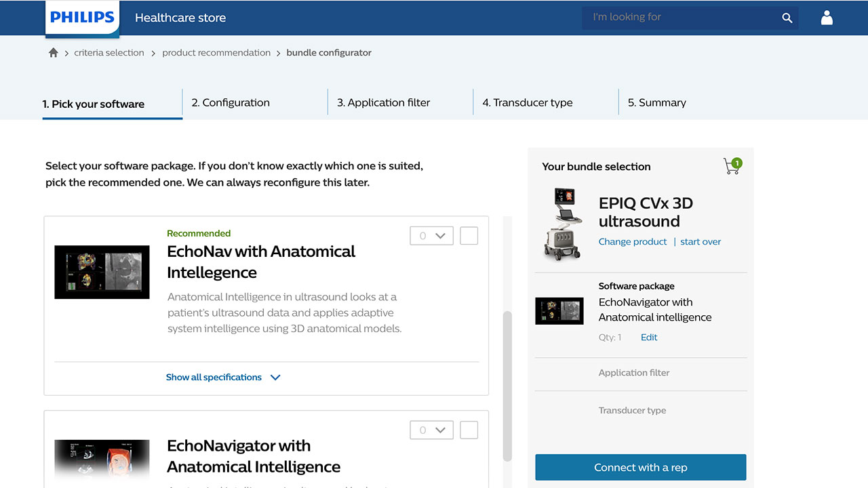Open the shopping cart icon
This screenshot has height=488, width=868.
coord(732,166)
